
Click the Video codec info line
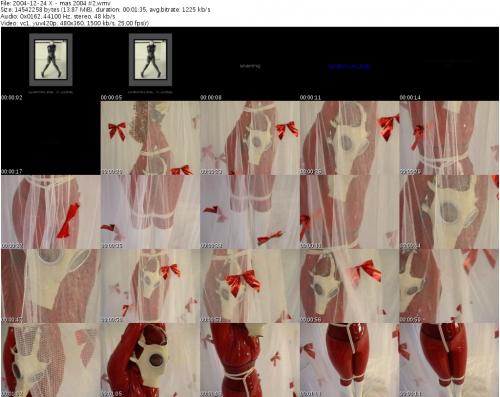[x=75, y=23]
